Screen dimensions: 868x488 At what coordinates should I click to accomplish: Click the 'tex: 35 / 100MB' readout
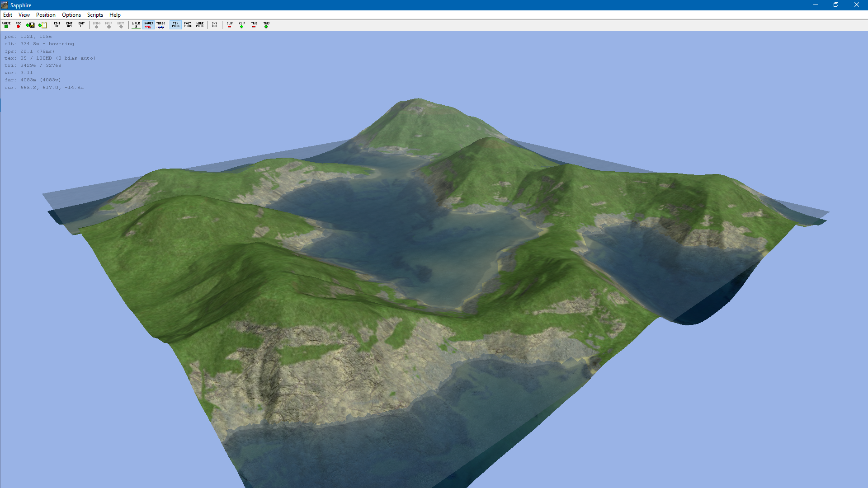coord(50,58)
